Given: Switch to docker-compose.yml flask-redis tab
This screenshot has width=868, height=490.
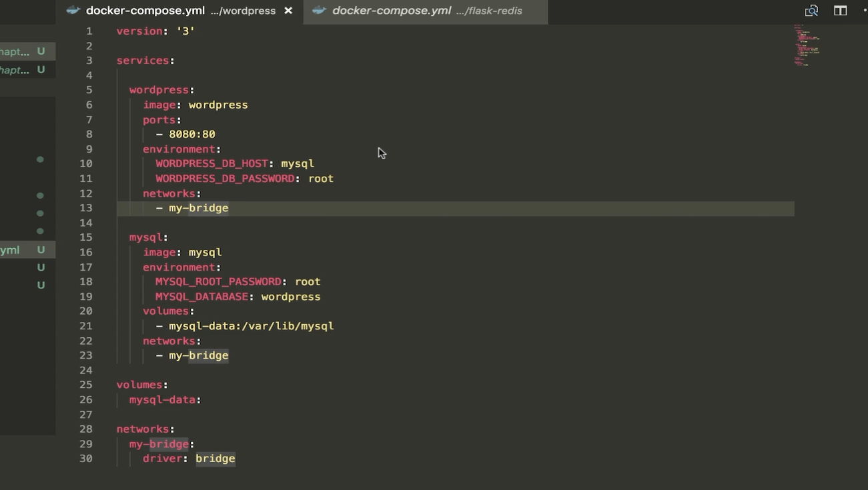Looking at the screenshot, I should tap(426, 11).
